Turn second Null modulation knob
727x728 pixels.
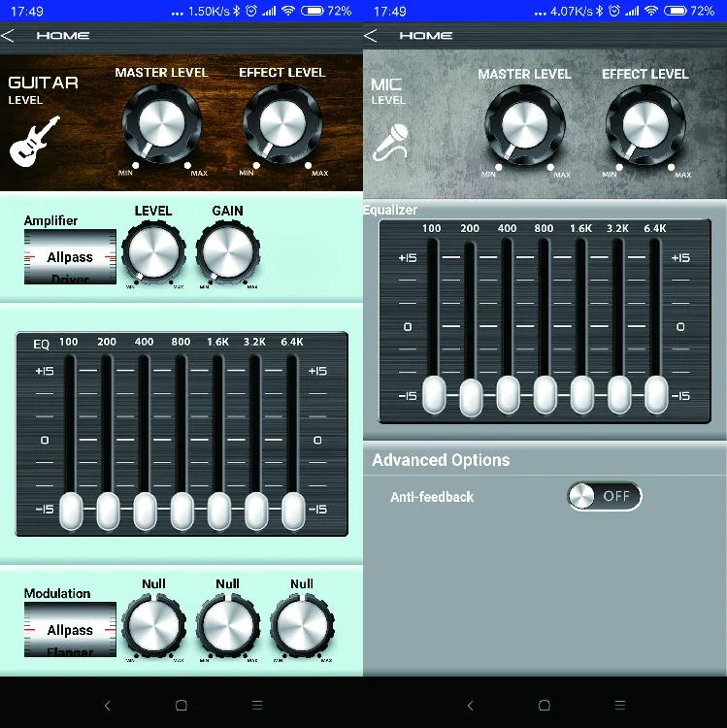[x=228, y=625]
